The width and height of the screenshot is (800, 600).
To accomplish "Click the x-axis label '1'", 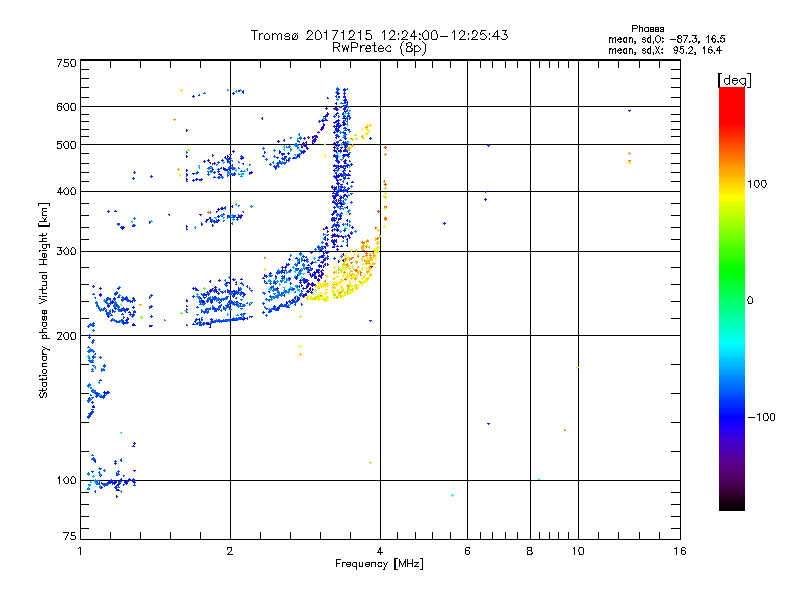I will coord(80,551).
